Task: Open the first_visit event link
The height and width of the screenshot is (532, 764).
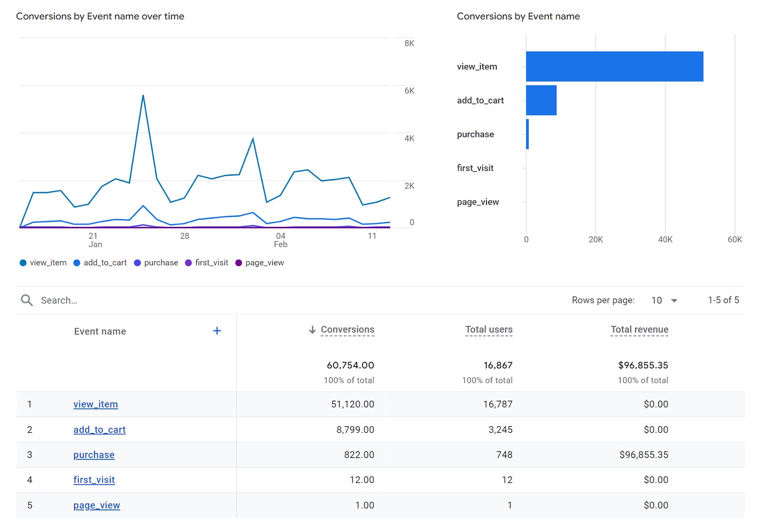Action: click(94, 480)
